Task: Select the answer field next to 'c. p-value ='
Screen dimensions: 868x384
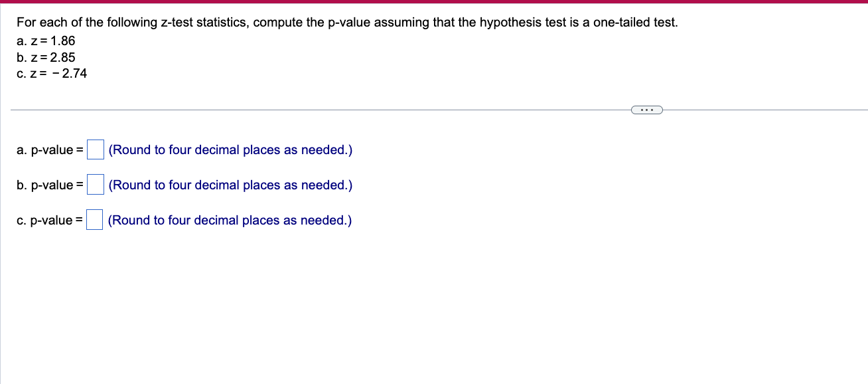Action: click(x=95, y=220)
